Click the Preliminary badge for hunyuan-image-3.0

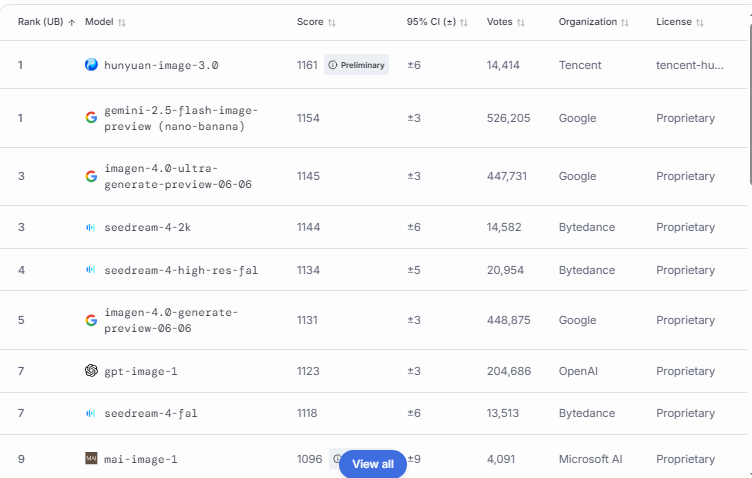pos(356,65)
